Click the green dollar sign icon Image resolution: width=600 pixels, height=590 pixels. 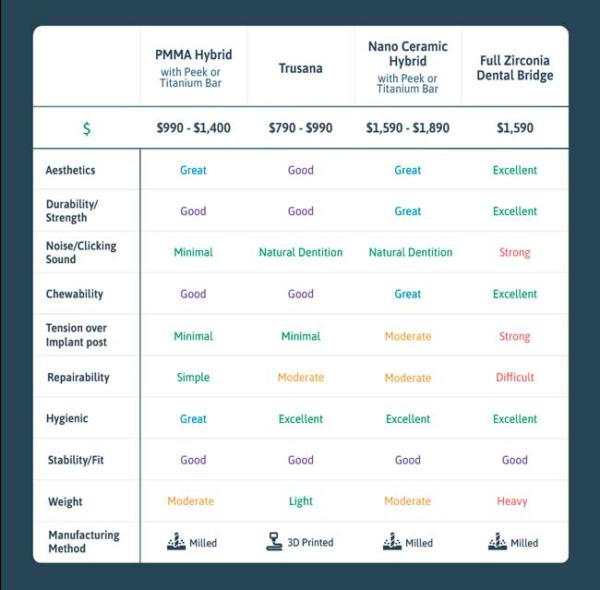(x=87, y=129)
